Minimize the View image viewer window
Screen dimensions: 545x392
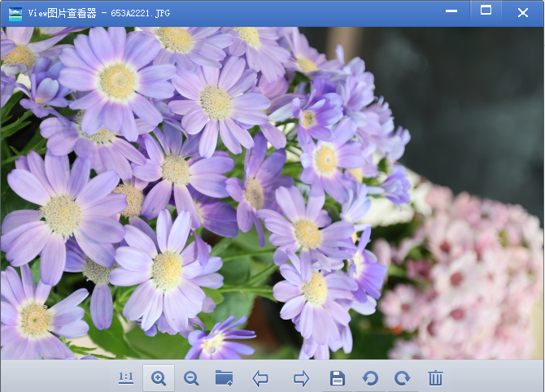click(x=451, y=11)
